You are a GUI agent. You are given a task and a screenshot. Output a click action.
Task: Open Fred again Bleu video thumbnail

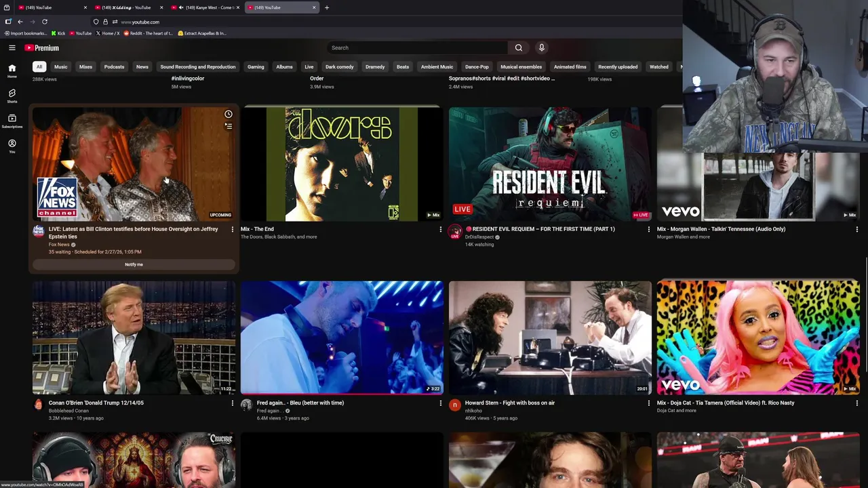pos(342,338)
